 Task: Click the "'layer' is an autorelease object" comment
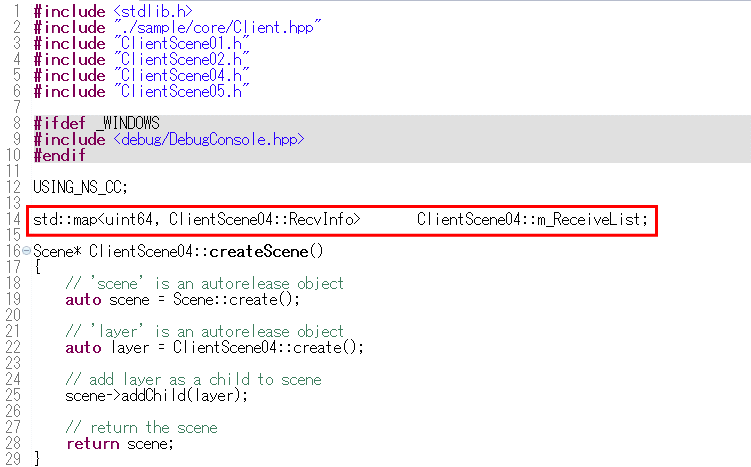pos(205,331)
